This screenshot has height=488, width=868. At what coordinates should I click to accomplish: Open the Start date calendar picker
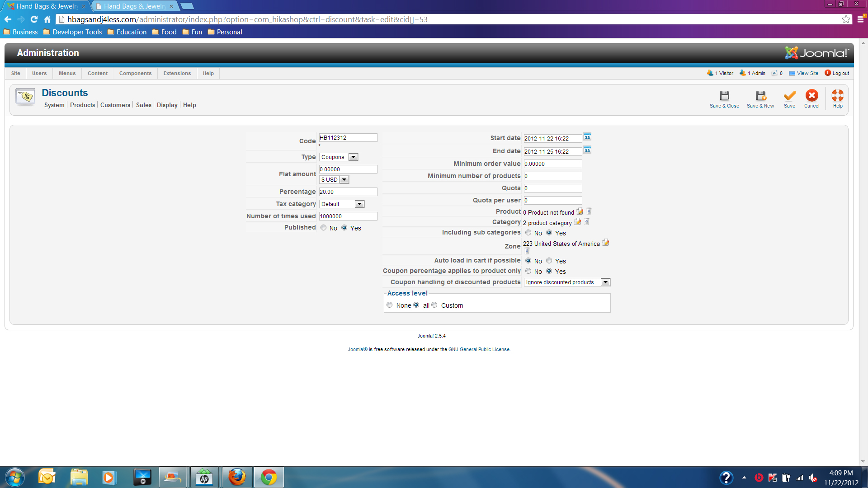587,137
